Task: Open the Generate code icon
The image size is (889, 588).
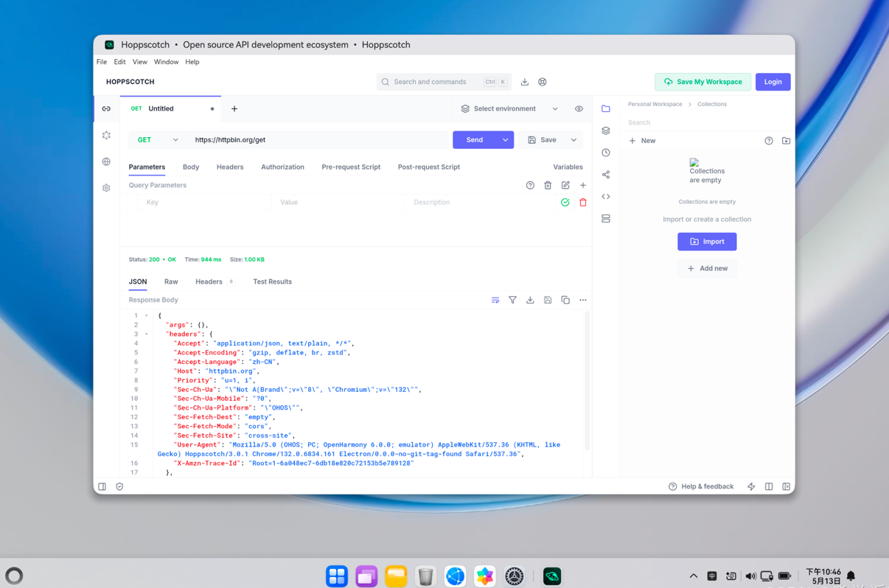Action: tap(606, 197)
